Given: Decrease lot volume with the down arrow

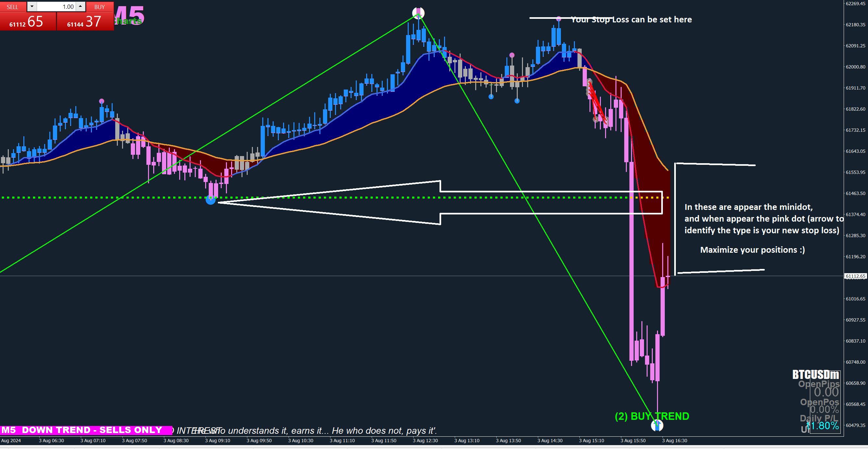Looking at the screenshot, I should [x=32, y=6].
